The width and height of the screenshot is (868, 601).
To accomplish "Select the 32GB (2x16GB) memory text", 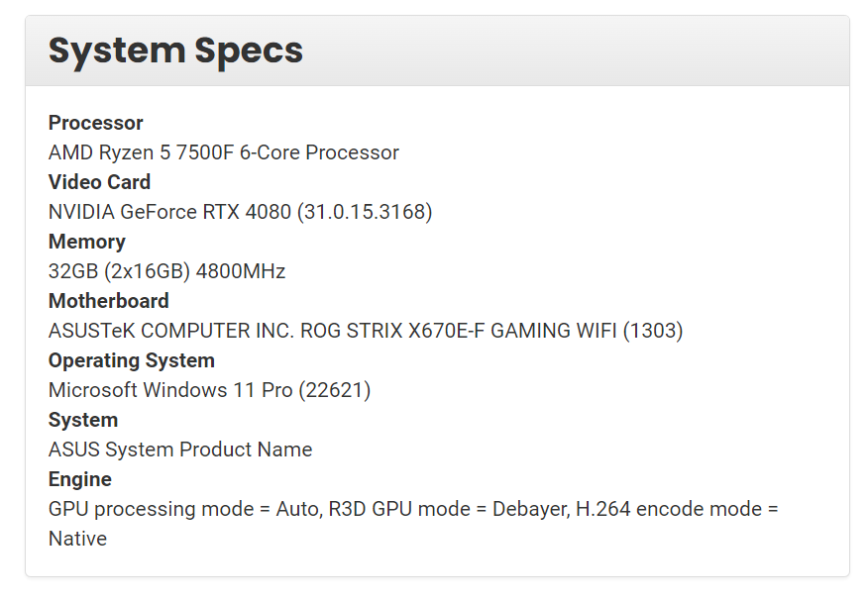I will tap(119, 271).
